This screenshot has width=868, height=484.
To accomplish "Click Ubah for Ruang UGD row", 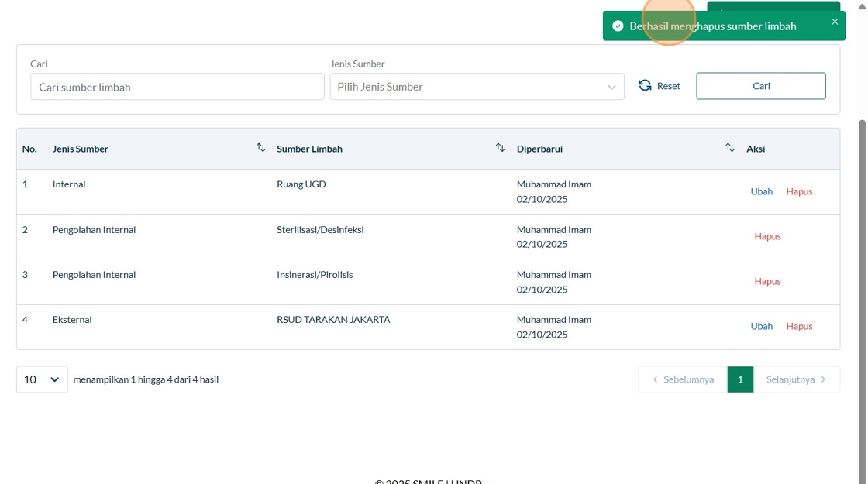I will (762, 191).
